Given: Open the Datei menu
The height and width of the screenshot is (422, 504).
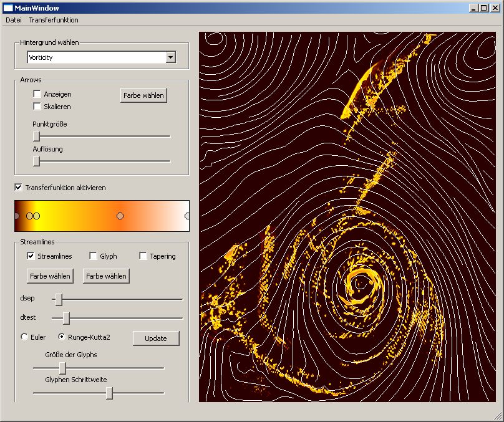Looking at the screenshot, I should pos(14,20).
